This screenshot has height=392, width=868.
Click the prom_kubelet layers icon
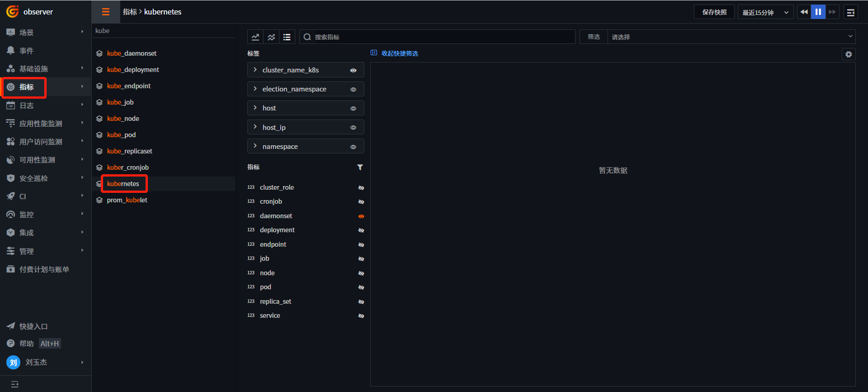99,200
